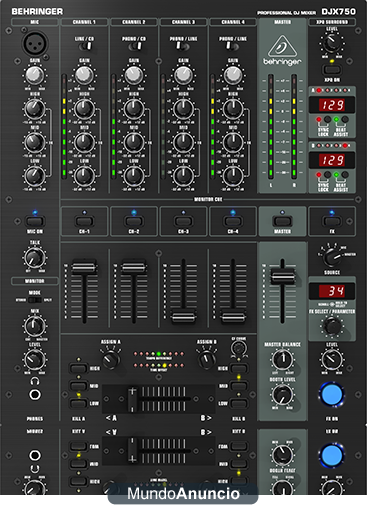The height and width of the screenshot is (505, 367).
Task: Grab the MASTER volume fader
Action: pyautogui.click(x=282, y=277)
